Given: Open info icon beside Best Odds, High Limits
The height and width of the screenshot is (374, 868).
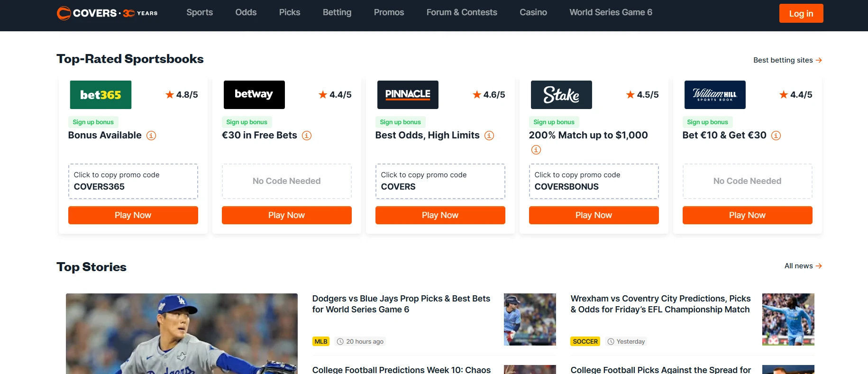Looking at the screenshot, I should click(x=489, y=136).
